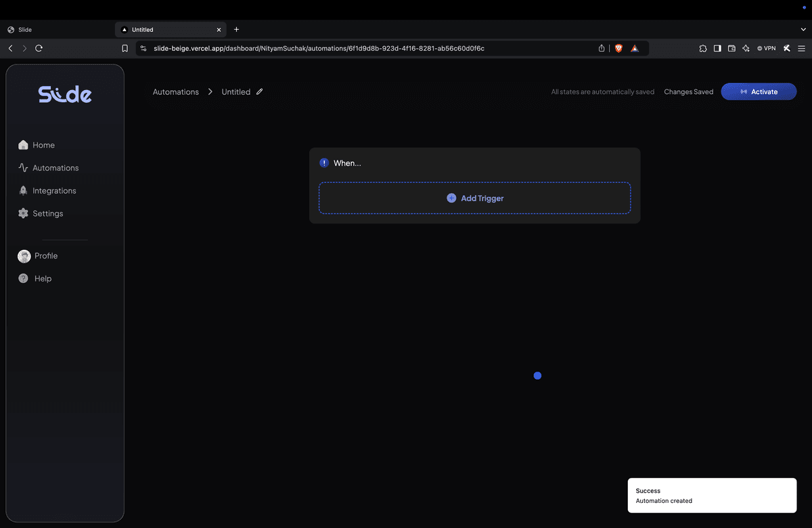The width and height of the screenshot is (812, 528).
Task: Open the browser hamburger menu
Action: (801, 48)
